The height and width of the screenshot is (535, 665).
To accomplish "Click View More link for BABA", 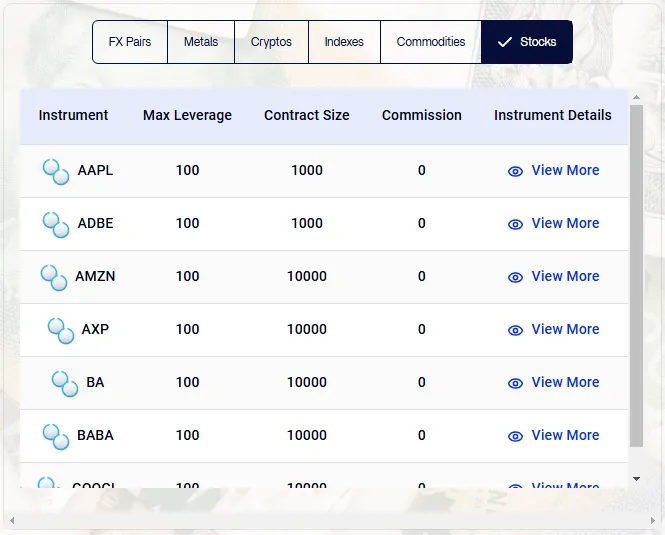I will coord(565,435).
